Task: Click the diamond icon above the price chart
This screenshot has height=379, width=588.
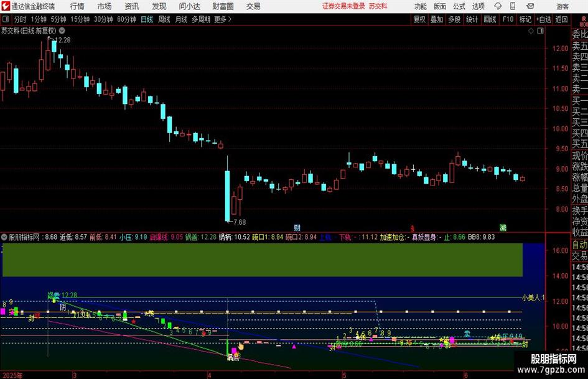Action: [531, 30]
